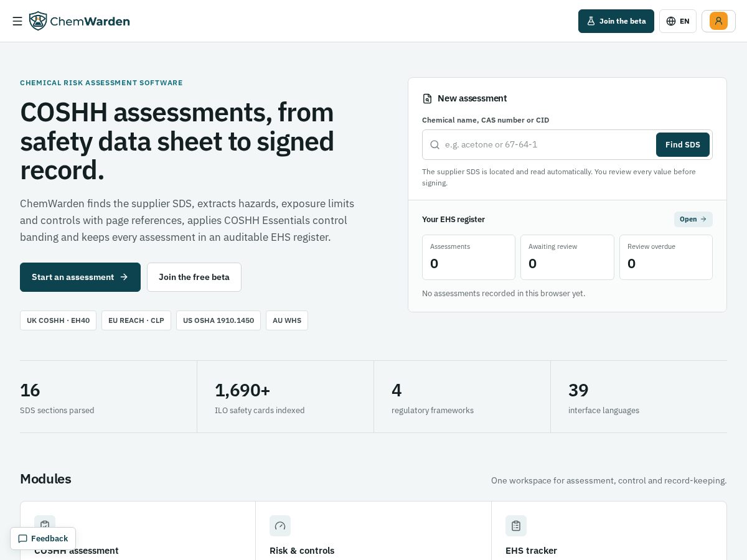Click 'Chemical risk assessment software' tagline
The height and width of the screenshot is (560, 747).
101,83
